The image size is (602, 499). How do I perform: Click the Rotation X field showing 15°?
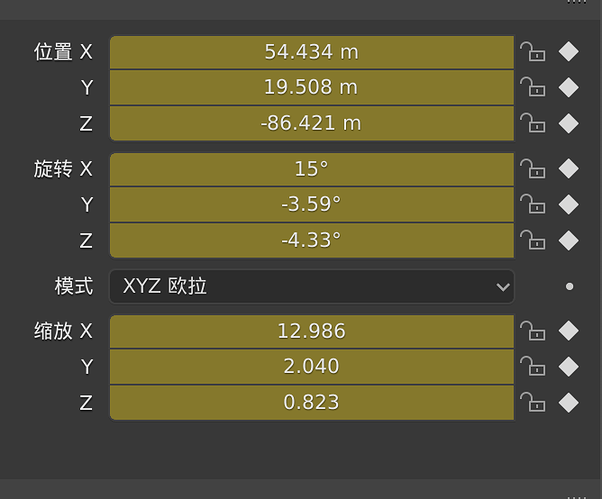point(311,169)
